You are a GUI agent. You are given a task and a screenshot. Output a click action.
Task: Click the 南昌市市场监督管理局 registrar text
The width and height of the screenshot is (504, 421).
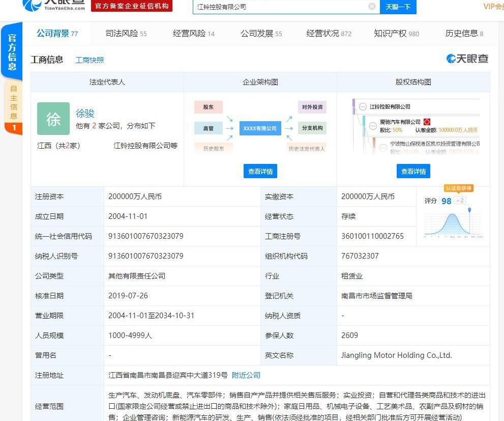coord(376,296)
